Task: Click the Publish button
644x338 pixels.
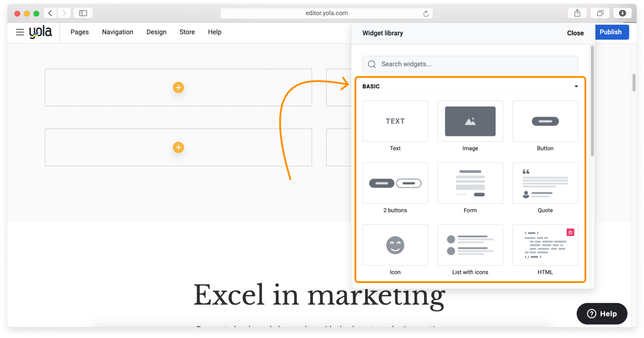Action: [x=611, y=32]
